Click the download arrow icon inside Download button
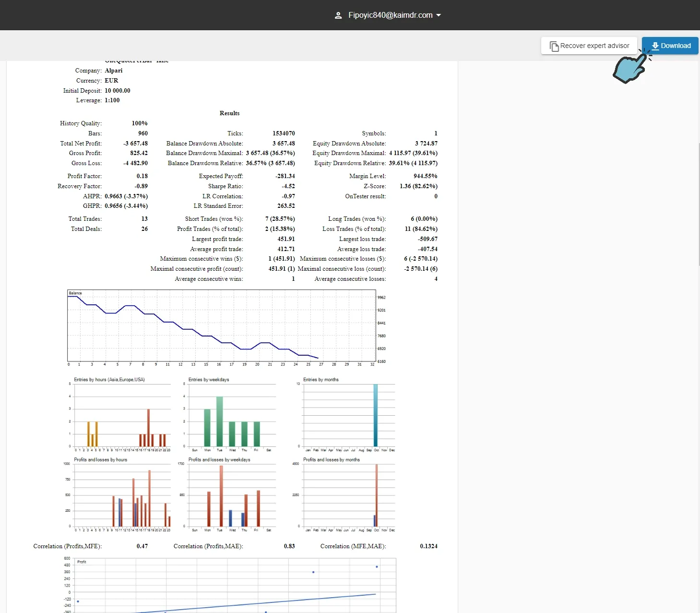The height and width of the screenshot is (613, 700). tap(654, 46)
